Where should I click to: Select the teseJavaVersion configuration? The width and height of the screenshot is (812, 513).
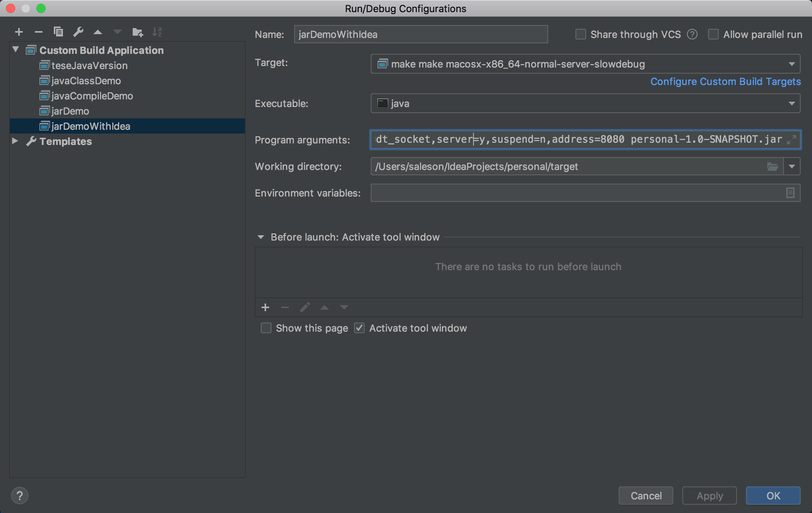[89, 66]
